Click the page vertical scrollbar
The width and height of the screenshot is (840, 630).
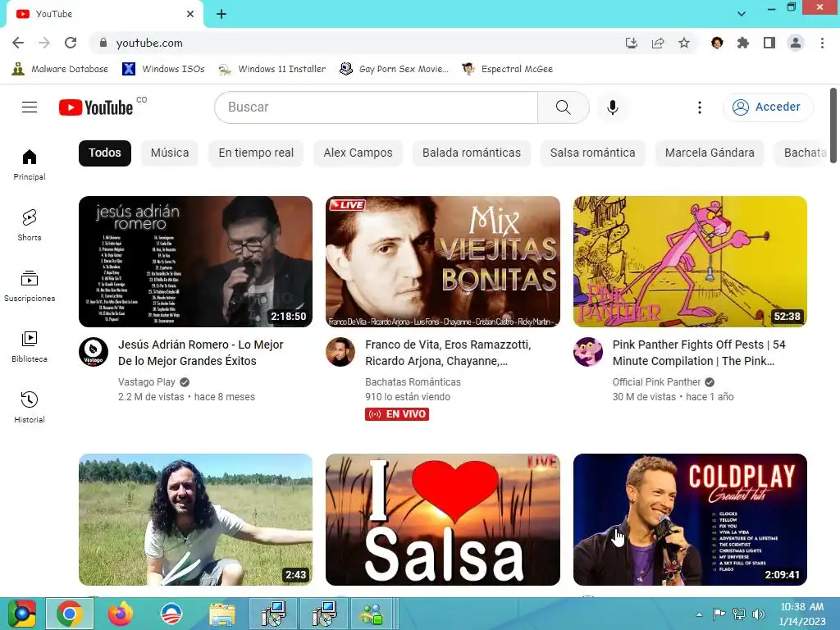pos(833,125)
